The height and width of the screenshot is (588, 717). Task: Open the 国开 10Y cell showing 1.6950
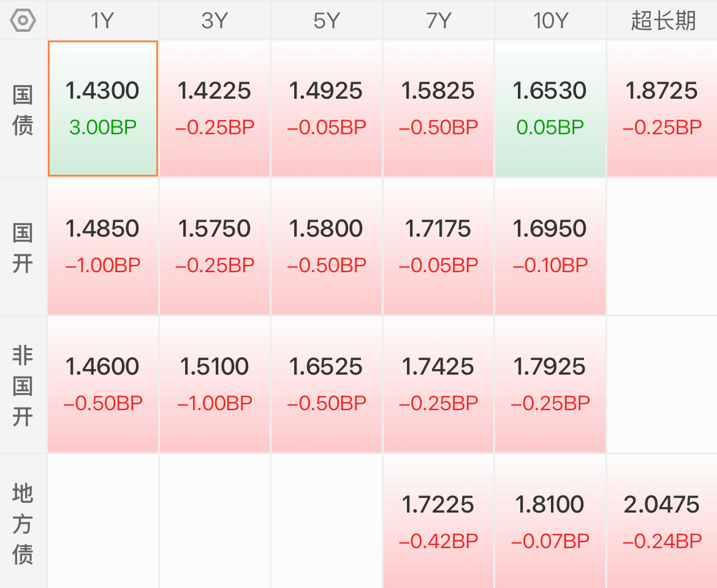click(x=550, y=246)
